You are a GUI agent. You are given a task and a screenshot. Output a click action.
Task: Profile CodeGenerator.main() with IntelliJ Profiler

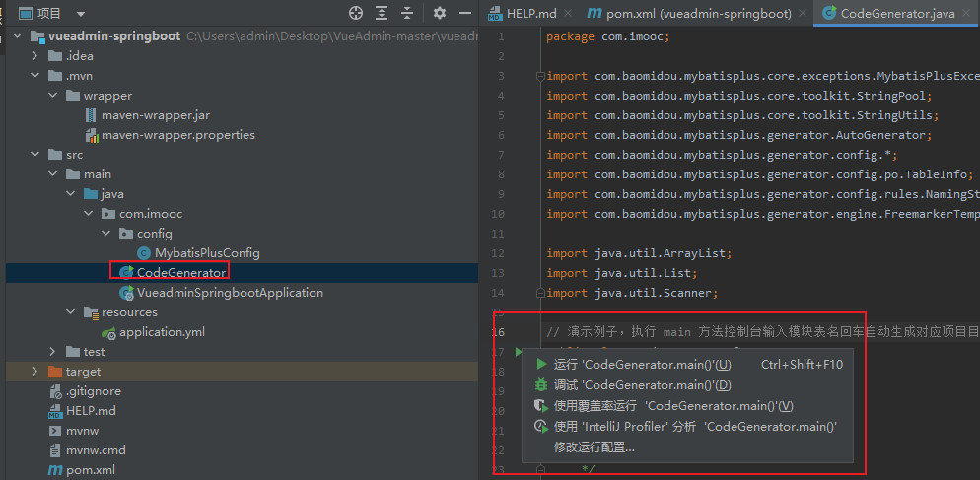pyautogui.click(x=687, y=427)
